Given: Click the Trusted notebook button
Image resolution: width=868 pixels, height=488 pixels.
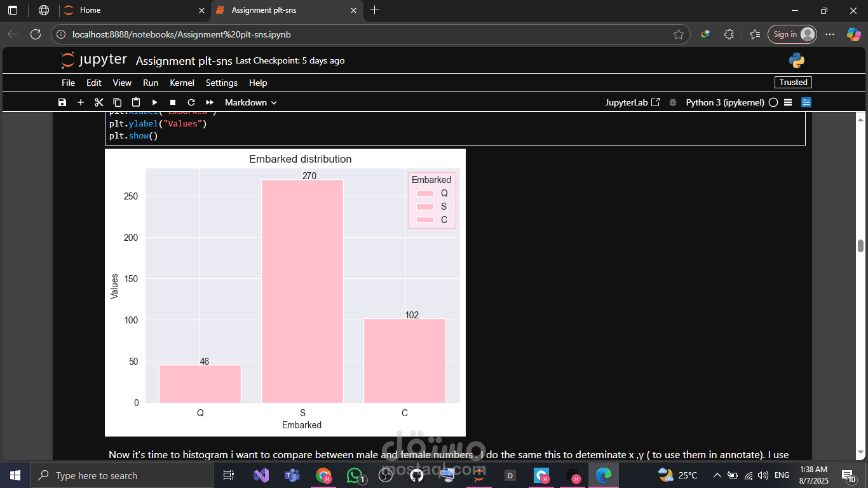Looking at the screenshot, I should [x=793, y=82].
